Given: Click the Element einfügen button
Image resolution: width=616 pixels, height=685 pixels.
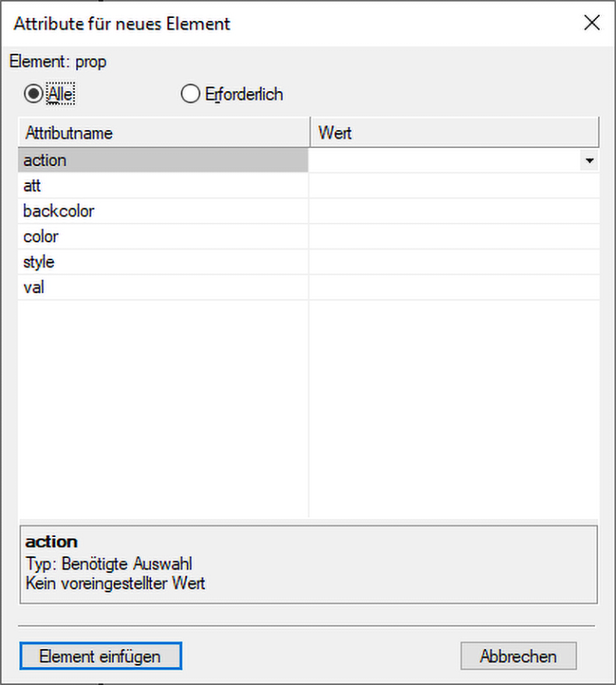Looking at the screenshot, I should tap(100, 655).
